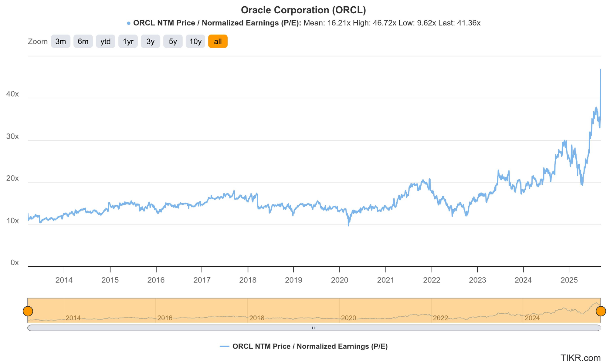Choose the 3y zoom button
607x364 pixels.
pyautogui.click(x=150, y=42)
